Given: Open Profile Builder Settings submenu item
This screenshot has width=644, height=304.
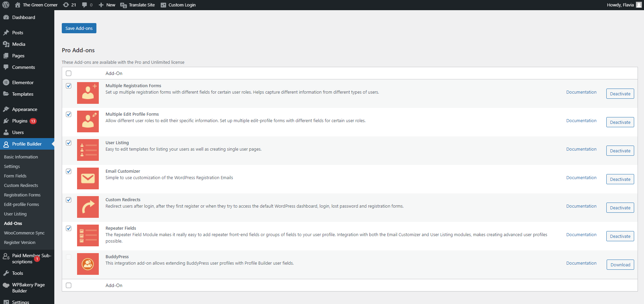Looking at the screenshot, I should click(12, 166).
